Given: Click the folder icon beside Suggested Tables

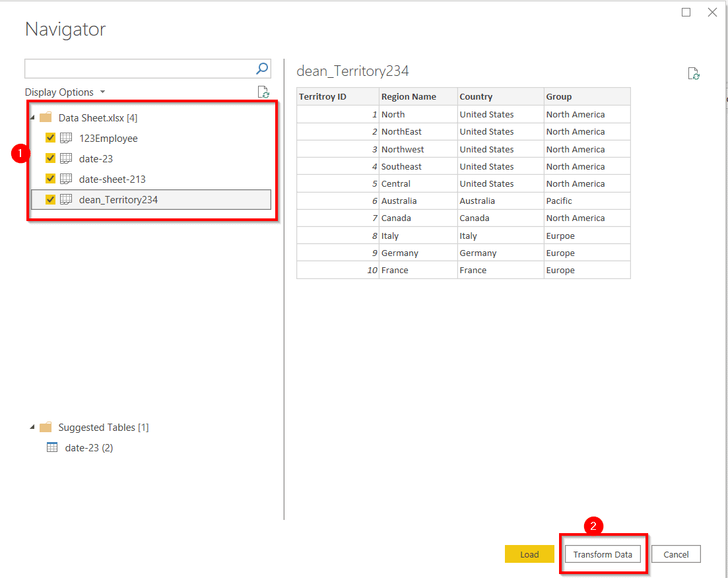Looking at the screenshot, I should 45,427.
